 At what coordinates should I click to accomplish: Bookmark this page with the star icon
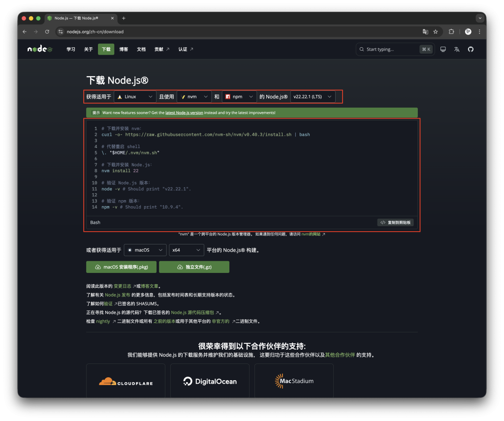click(436, 31)
